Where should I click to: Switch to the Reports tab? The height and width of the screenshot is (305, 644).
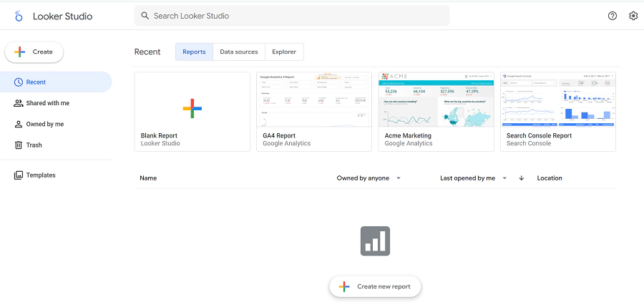point(194,52)
